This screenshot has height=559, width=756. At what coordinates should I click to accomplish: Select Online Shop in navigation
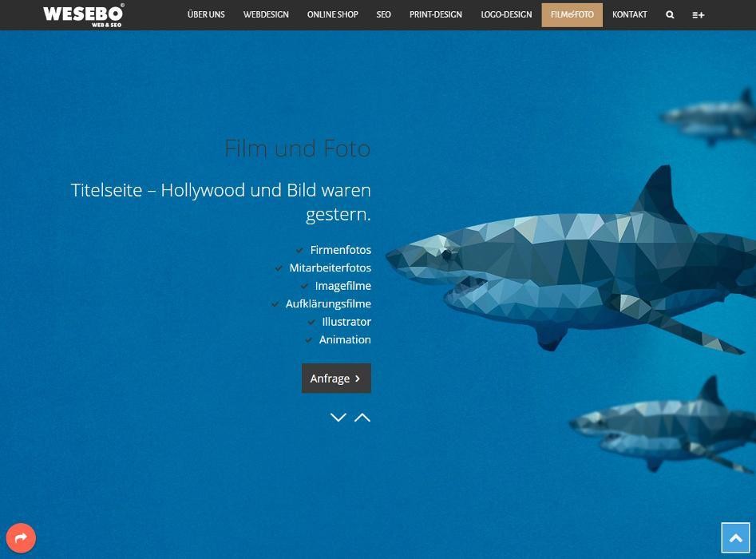[x=332, y=14]
